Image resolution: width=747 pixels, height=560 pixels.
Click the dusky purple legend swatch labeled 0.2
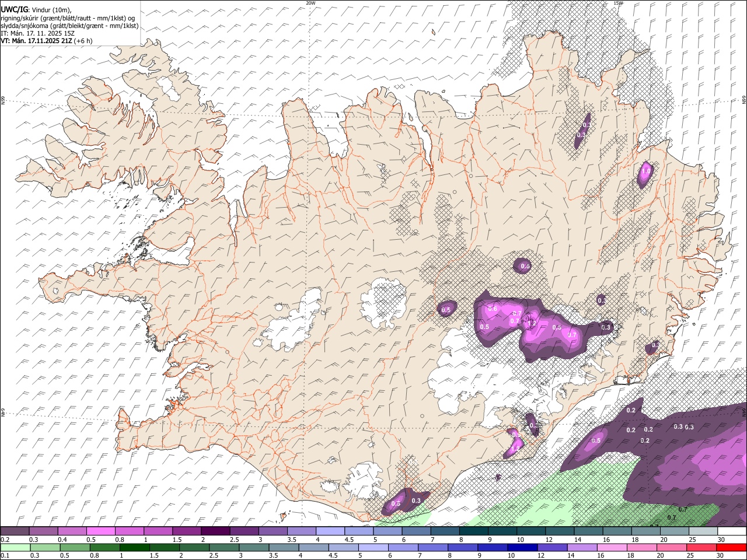coord(15,531)
